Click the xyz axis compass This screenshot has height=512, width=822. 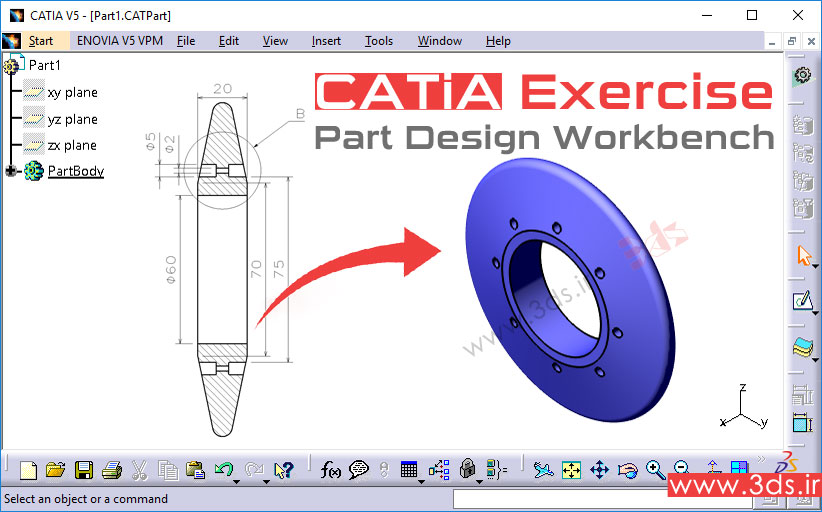click(743, 406)
